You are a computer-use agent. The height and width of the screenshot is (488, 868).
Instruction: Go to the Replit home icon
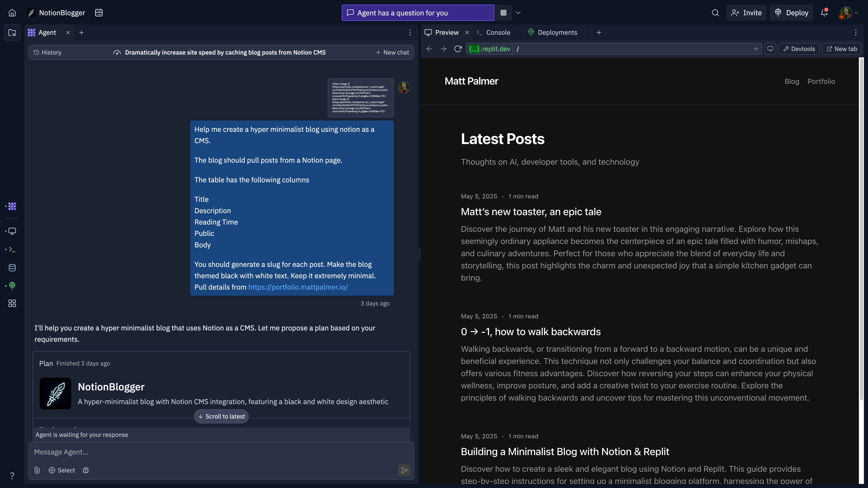[x=12, y=13]
